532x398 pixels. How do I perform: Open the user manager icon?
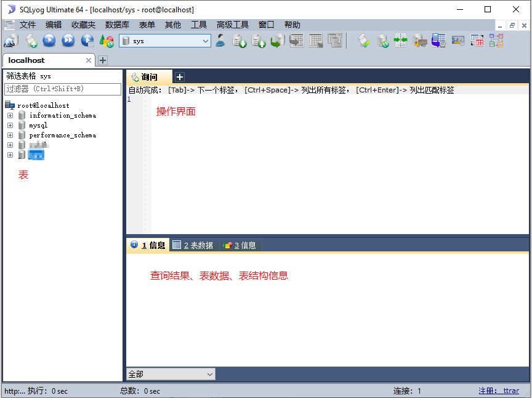click(220, 41)
